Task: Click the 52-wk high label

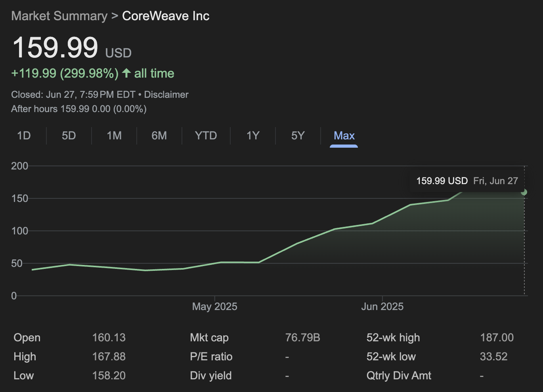Action: 393,338
